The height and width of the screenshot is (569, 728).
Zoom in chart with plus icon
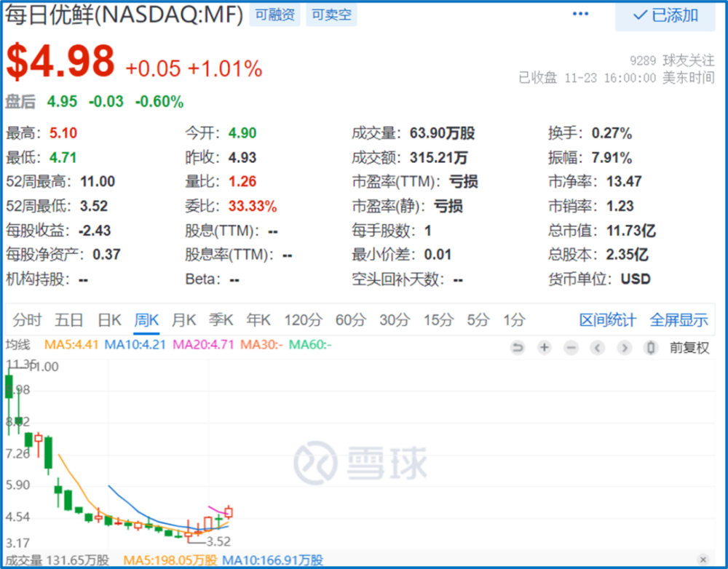[x=544, y=348]
